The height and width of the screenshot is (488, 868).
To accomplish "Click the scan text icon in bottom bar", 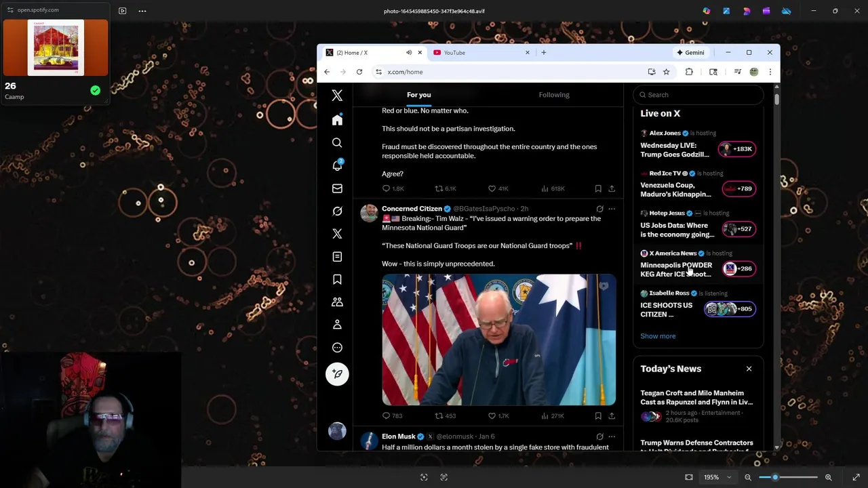I will click(444, 477).
